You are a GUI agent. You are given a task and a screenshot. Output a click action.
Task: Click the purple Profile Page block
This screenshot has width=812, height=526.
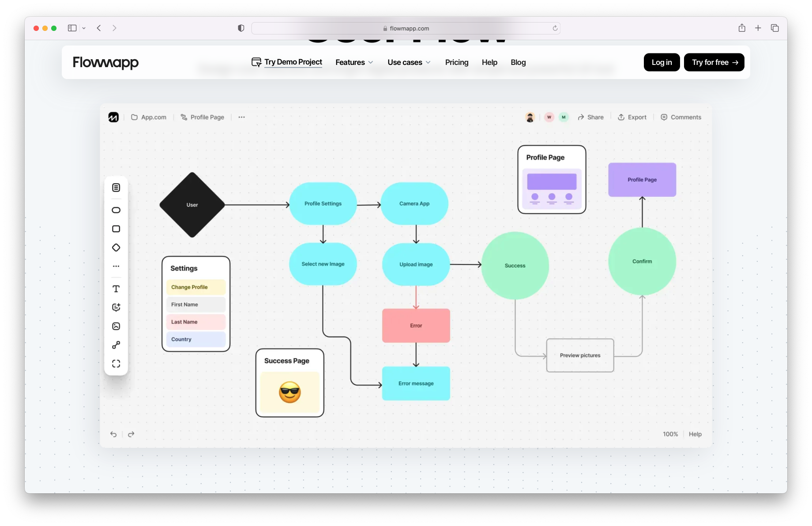(642, 180)
